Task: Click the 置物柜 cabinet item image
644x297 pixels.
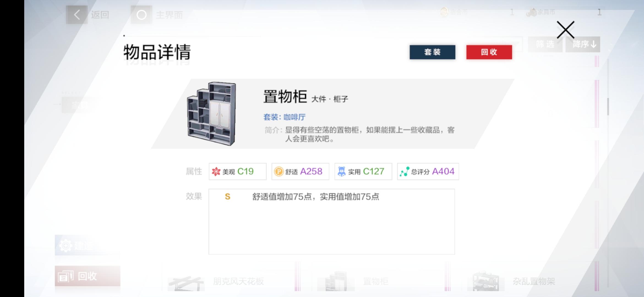Action: tap(211, 114)
